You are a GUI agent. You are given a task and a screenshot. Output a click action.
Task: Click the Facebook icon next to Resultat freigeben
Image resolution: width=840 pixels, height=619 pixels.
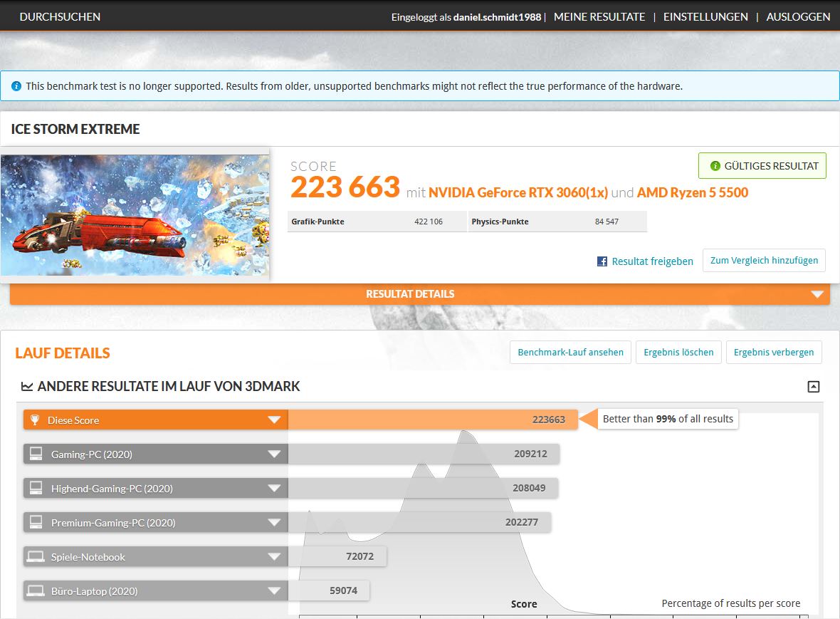(x=602, y=261)
